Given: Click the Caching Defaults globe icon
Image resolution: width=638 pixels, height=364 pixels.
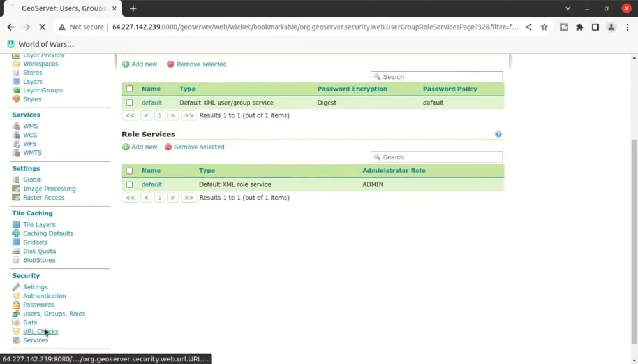Looking at the screenshot, I should click(17, 233).
